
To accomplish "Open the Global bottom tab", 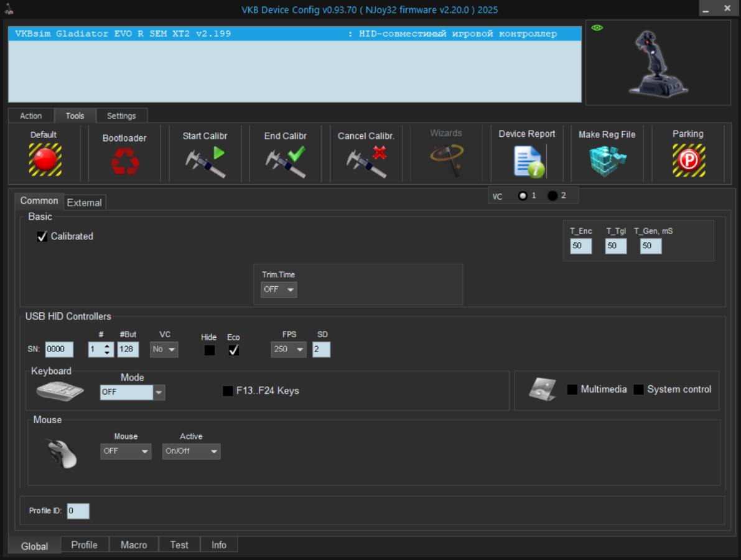I will point(34,546).
